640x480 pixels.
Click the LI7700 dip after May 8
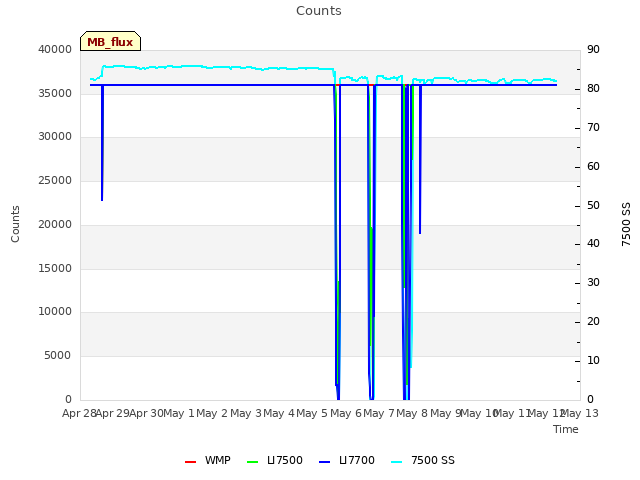coord(420,159)
